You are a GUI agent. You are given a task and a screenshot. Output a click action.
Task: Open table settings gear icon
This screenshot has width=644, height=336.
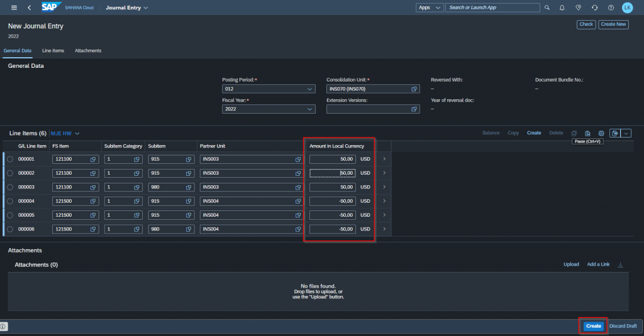coord(601,133)
